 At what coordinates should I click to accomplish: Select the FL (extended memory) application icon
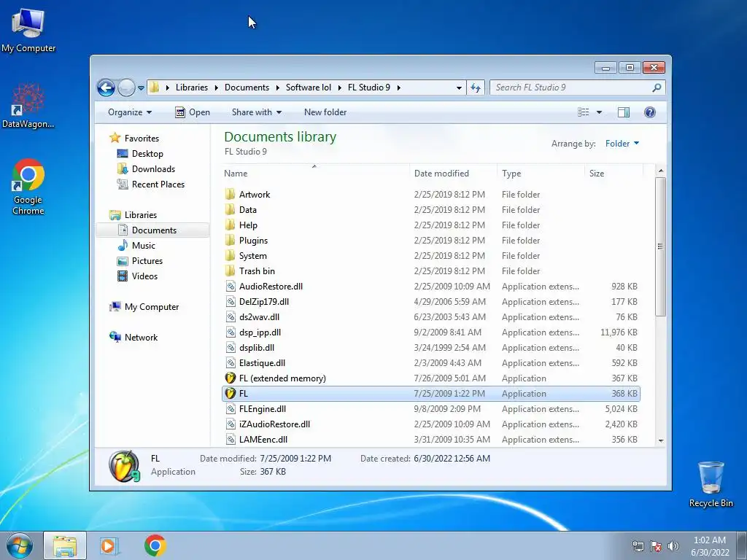coord(230,378)
